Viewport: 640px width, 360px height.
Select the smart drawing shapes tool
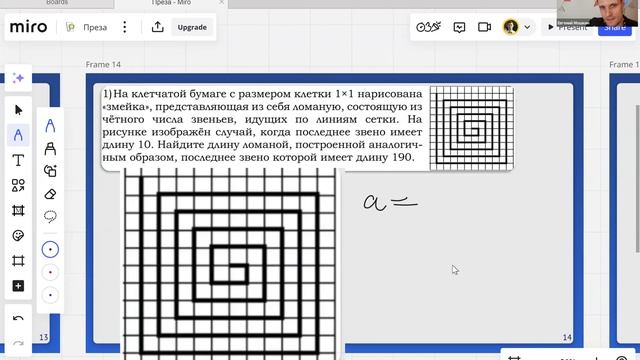coord(50,171)
